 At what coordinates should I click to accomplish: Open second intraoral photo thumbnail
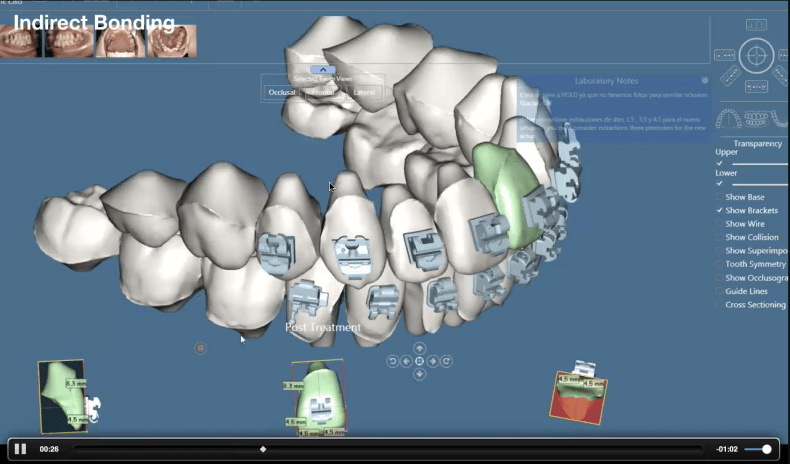(x=69, y=41)
